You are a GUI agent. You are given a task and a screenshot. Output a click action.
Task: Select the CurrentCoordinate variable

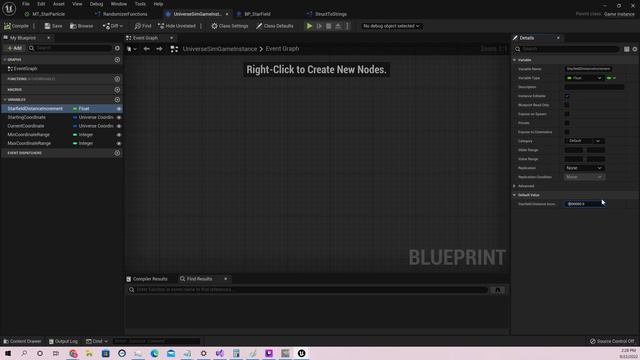(26, 126)
